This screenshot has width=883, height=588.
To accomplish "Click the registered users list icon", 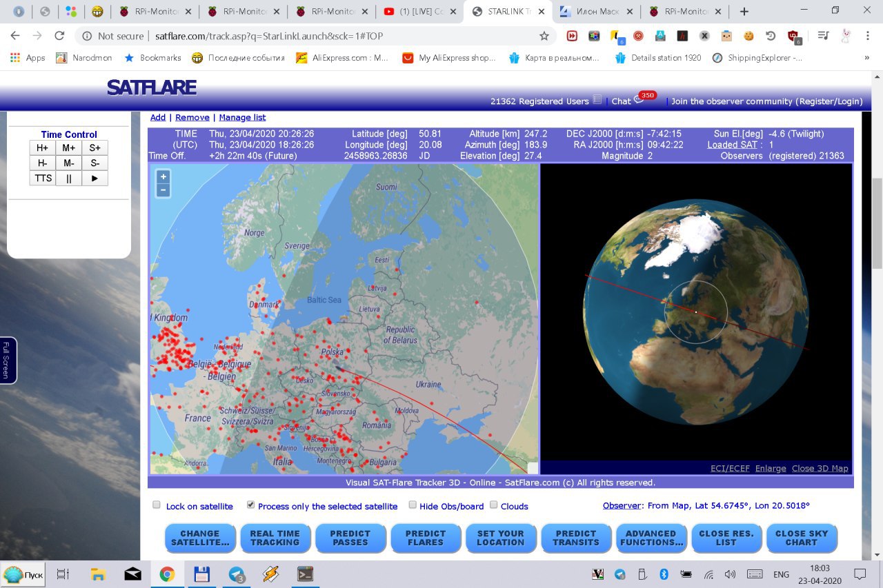I will coord(597,100).
